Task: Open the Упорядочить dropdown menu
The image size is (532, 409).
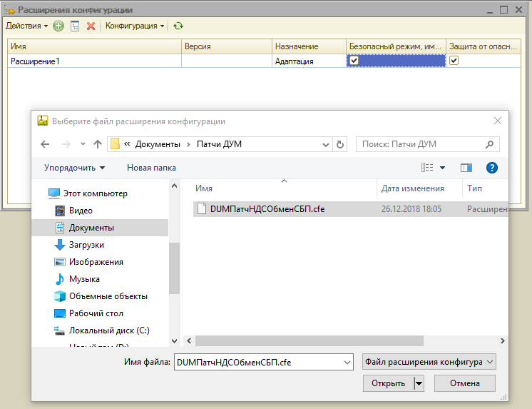Action: pos(75,168)
